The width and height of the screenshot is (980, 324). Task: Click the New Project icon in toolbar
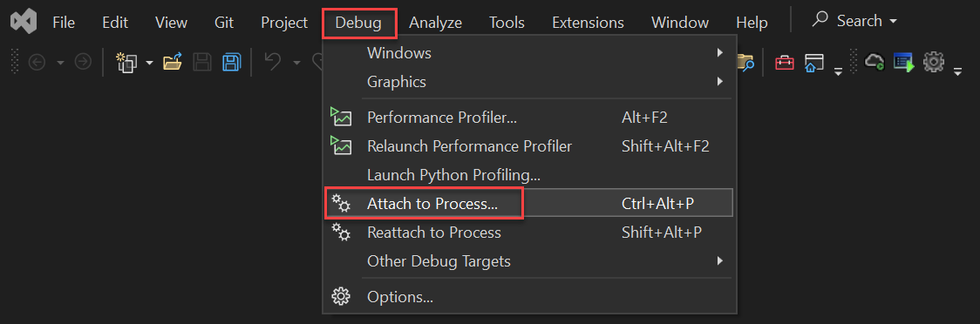127,62
